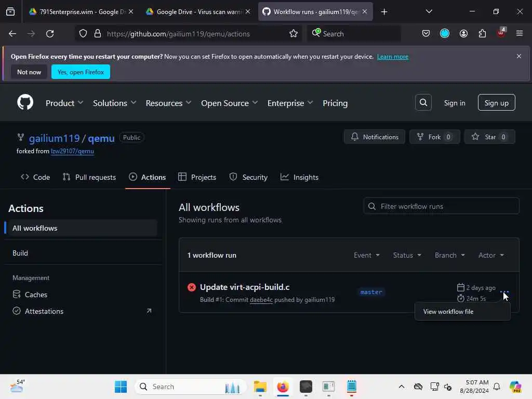Switch to the Code tab
532x399 pixels.
click(x=35, y=177)
